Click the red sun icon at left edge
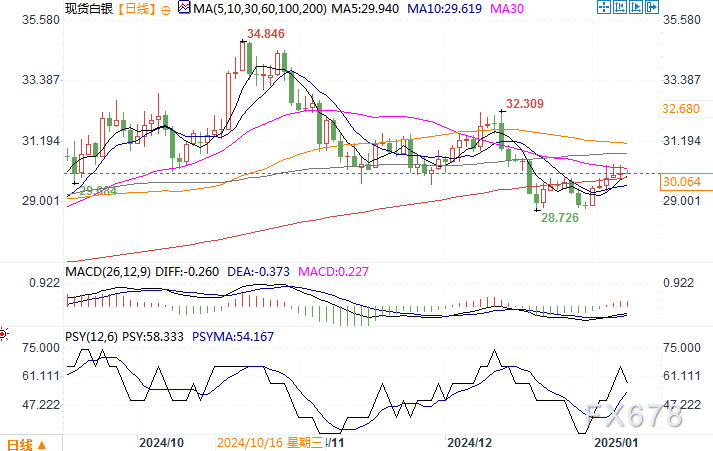This screenshot has width=713, height=451. click(x=4, y=332)
